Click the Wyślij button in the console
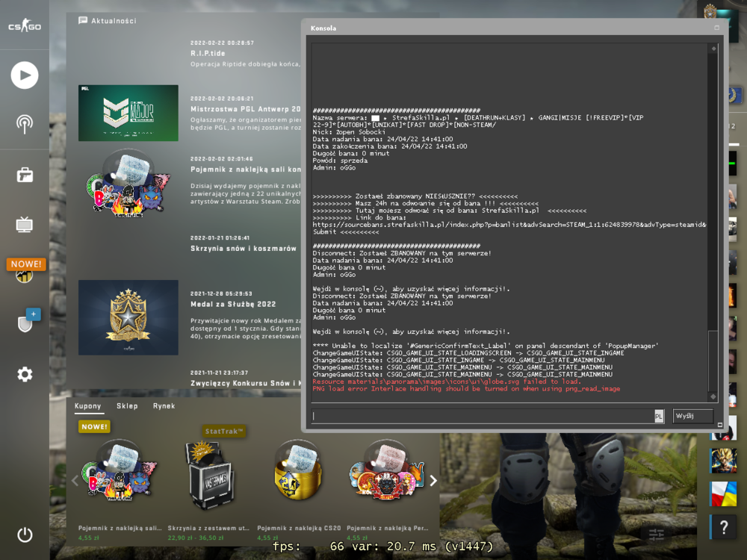Screen dimensions: 747x560 click(693, 416)
